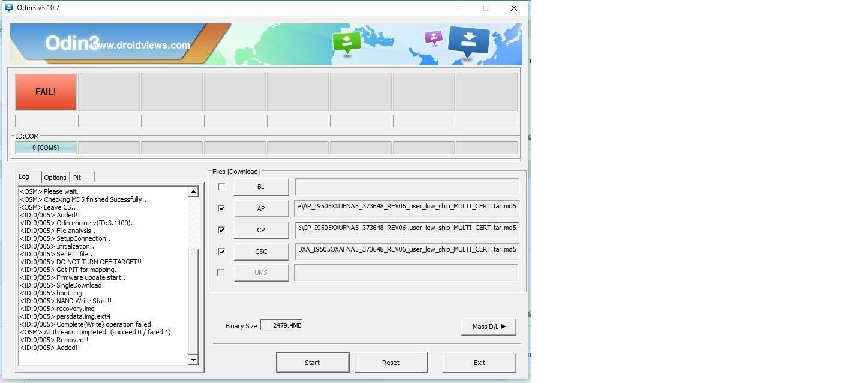The height and width of the screenshot is (383, 868).
Task: Open the Options tab
Action: tap(55, 178)
